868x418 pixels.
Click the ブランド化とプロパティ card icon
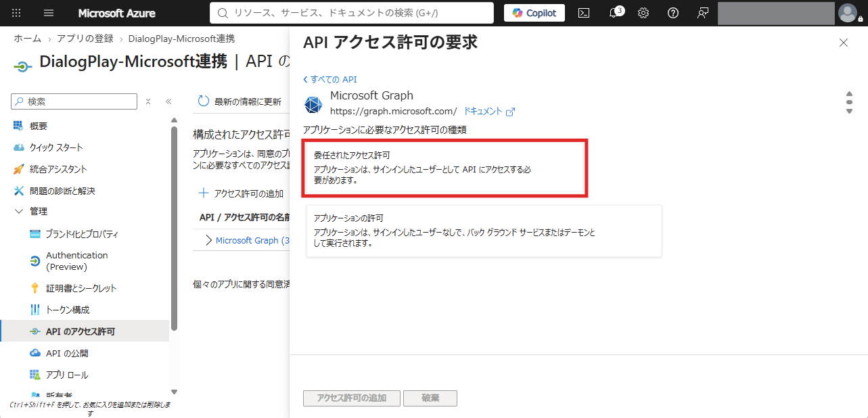point(35,234)
